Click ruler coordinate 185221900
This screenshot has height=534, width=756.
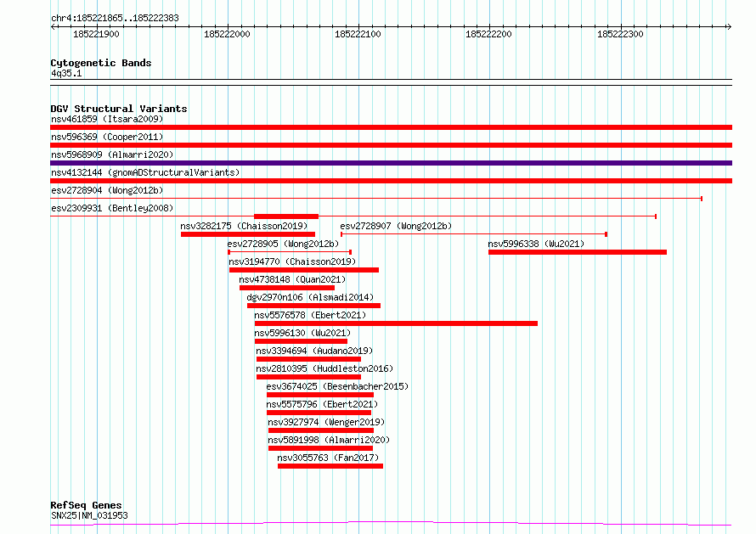(96, 34)
